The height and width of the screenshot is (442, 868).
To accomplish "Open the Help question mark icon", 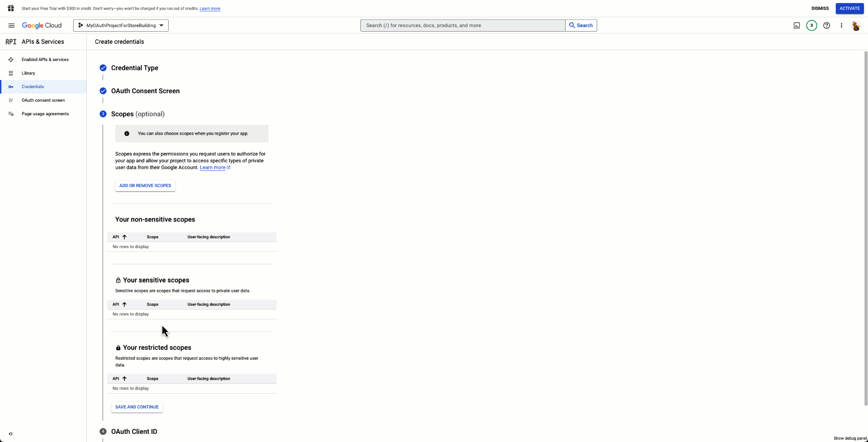I will [x=827, y=25].
